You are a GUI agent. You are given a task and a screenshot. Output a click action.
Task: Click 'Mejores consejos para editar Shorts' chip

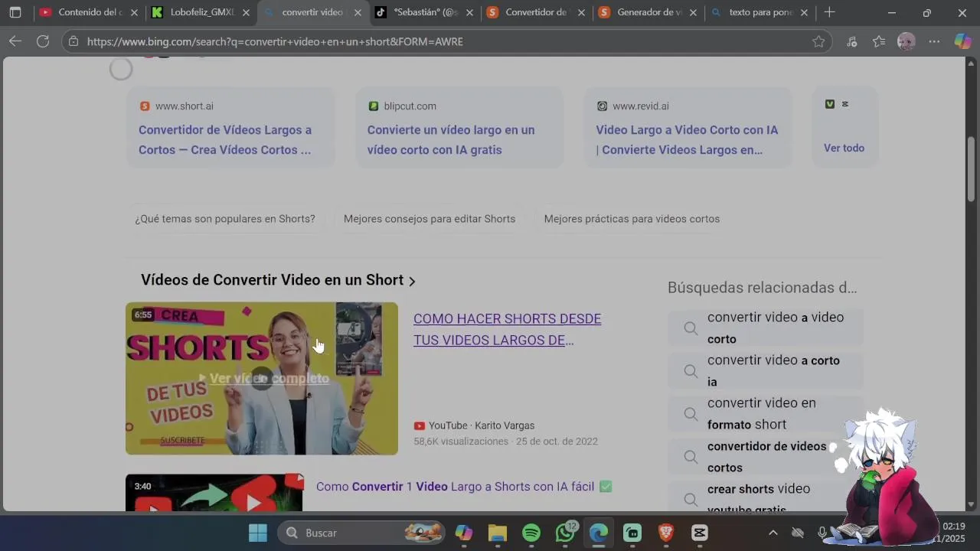430,219
